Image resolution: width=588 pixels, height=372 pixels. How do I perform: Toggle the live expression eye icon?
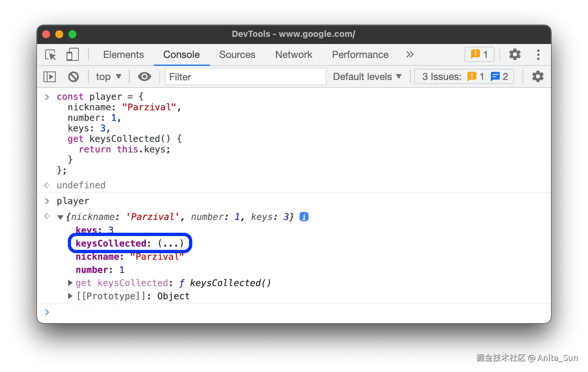(144, 77)
